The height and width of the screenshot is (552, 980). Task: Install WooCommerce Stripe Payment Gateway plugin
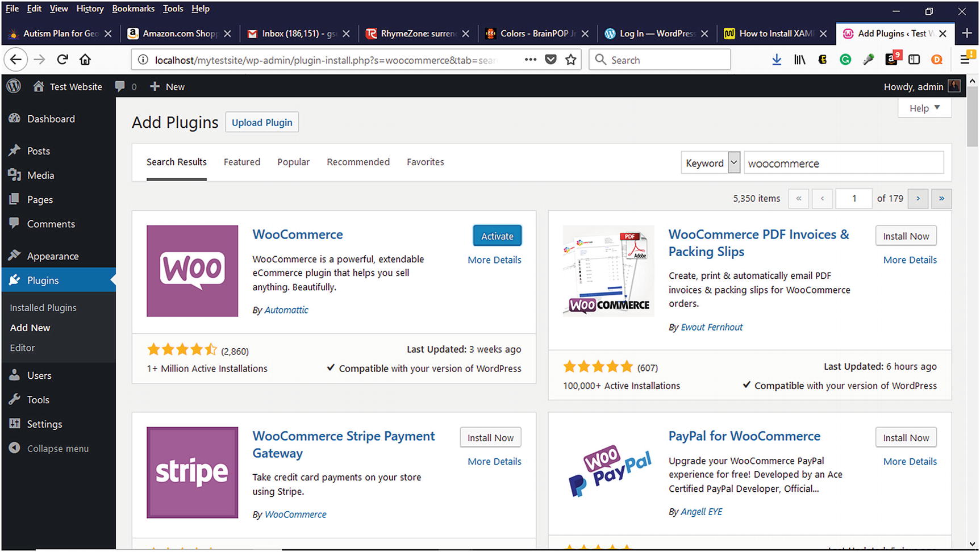point(490,438)
